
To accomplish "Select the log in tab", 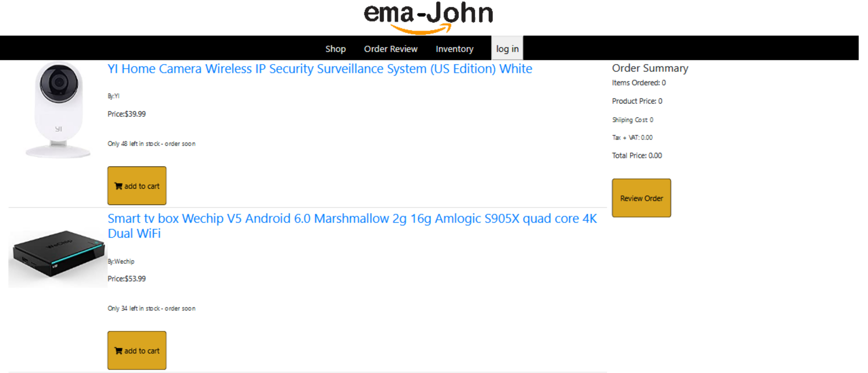I will (x=507, y=49).
